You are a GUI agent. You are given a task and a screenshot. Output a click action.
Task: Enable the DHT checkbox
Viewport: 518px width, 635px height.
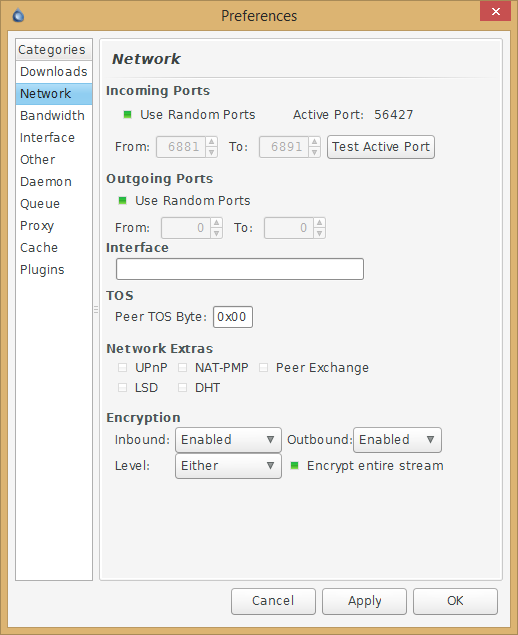pyautogui.click(x=183, y=388)
